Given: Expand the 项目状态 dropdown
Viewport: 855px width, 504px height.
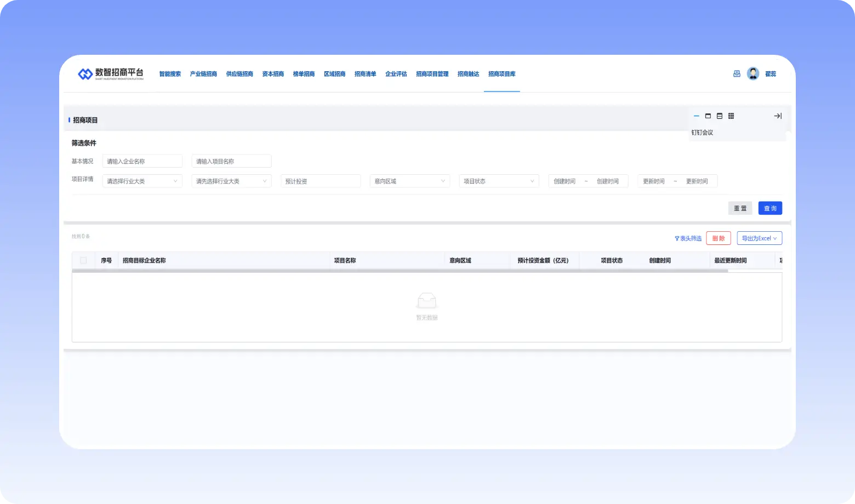Looking at the screenshot, I should click(499, 181).
